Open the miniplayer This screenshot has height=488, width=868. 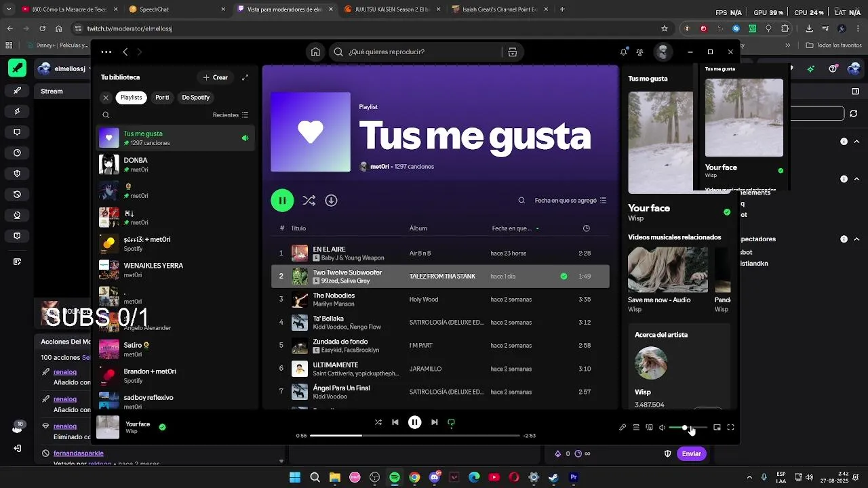[x=717, y=428]
